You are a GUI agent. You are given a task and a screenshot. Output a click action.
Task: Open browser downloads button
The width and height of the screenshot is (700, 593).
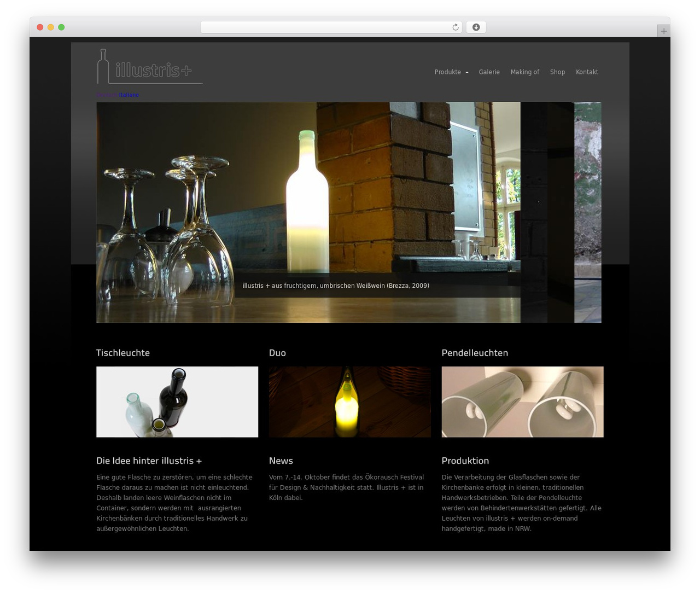tap(476, 27)
